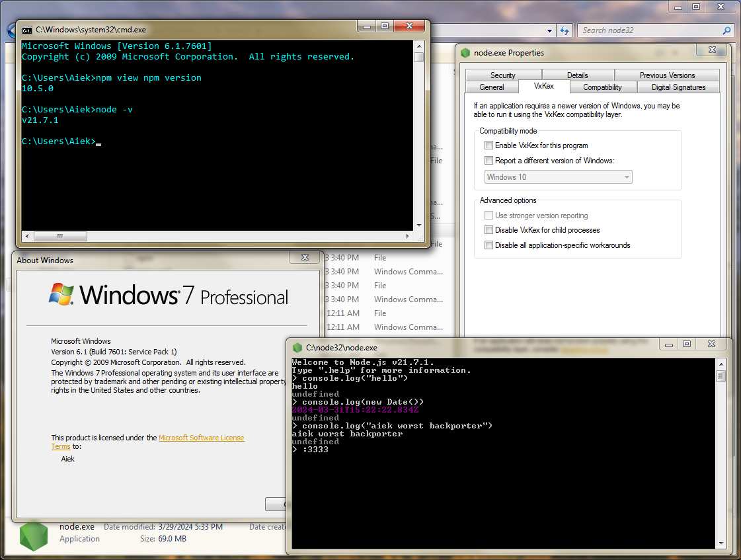Click node.exe console scrollbar down arrow
Image resolution: width=741 pixels, height=560 pixels.
[721, 543]
